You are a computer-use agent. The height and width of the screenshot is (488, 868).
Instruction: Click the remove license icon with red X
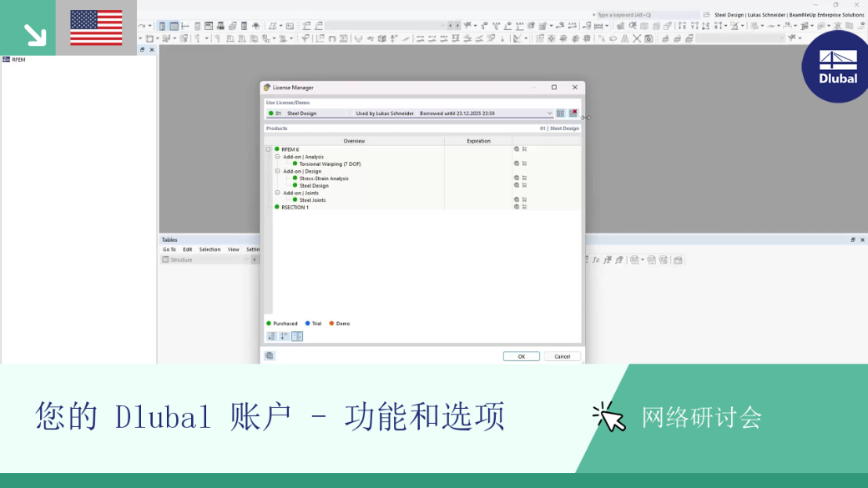coord(573,113)
